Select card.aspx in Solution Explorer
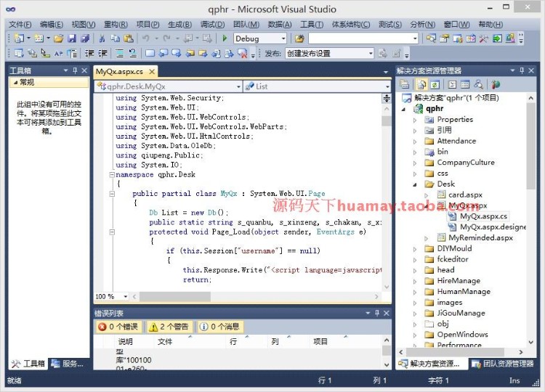 465,195
